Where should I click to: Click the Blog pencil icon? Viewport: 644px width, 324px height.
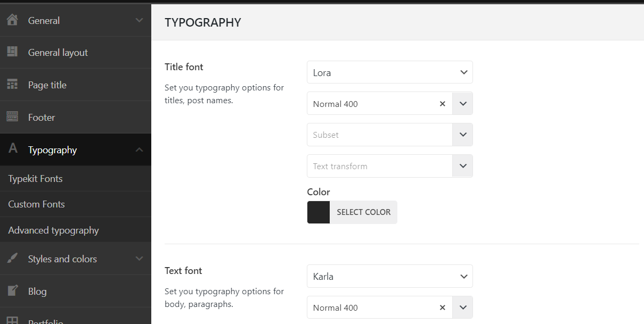click(13, 291)
